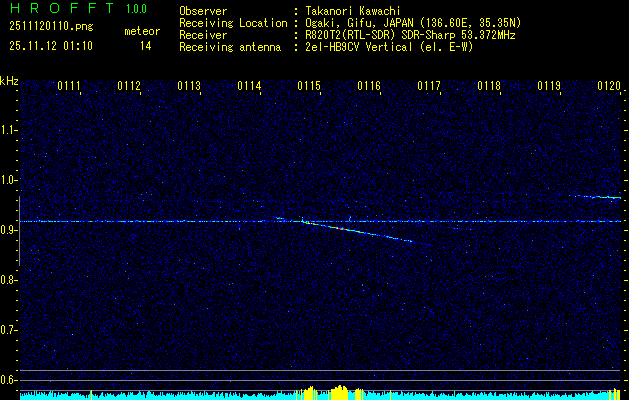Click the red hotspot on the meteor echo
Screen dimensions: 629x400
coord(340,228)
